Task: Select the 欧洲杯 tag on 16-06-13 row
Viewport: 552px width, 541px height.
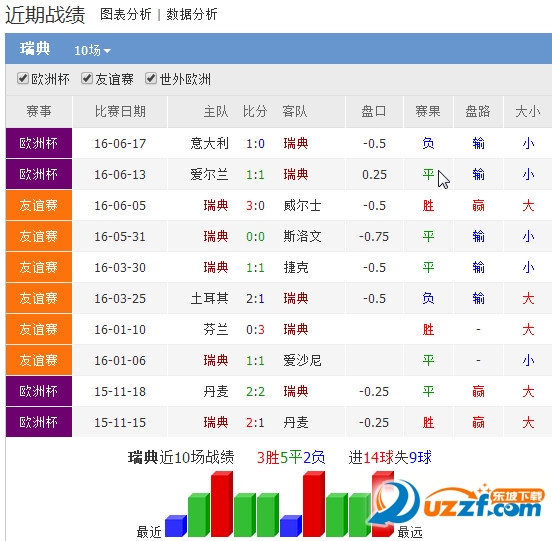Action: click(x=39, y=174)
